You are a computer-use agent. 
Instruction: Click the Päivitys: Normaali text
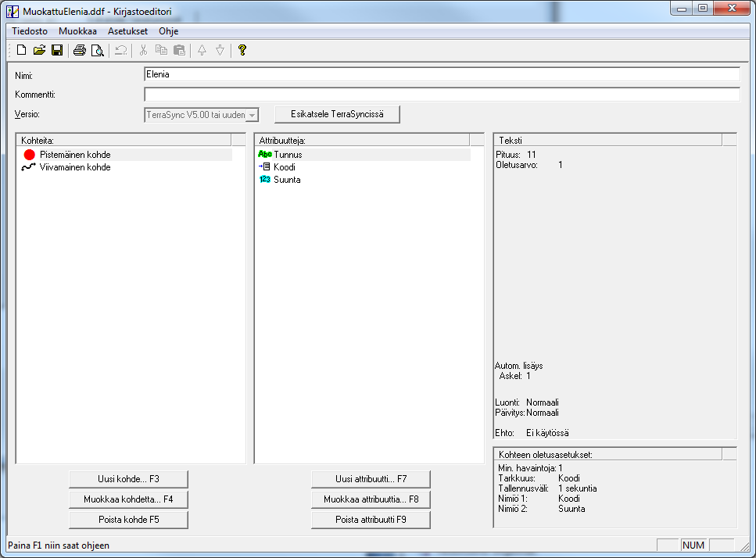coord(527,413)
